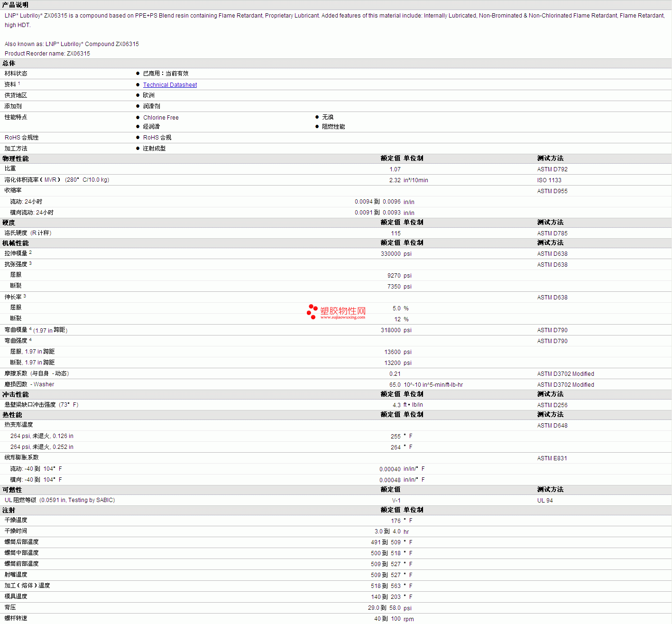Select the ASTM D785 test method
The width and height of the screenshot is (672, 624).
552,233
